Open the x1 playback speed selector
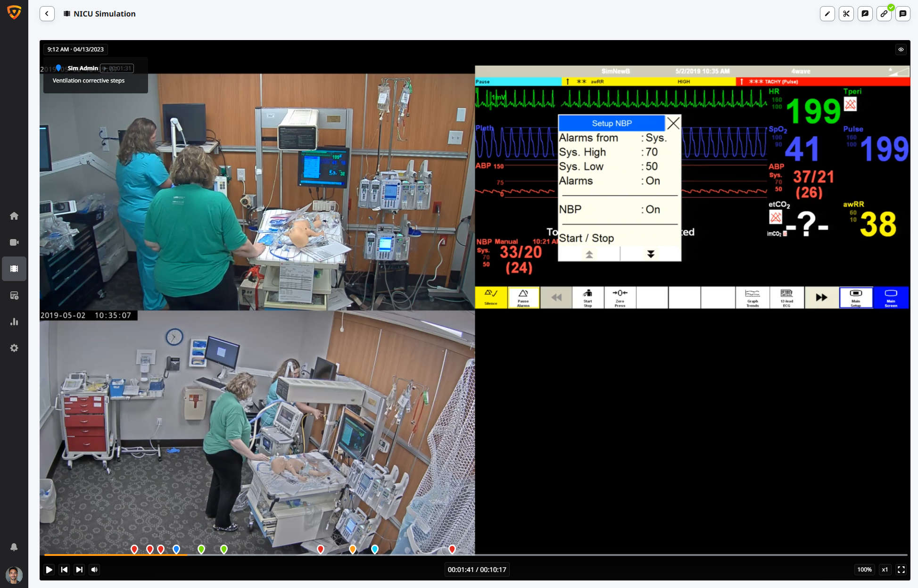 pyautogui.click(x=885, y=570)
